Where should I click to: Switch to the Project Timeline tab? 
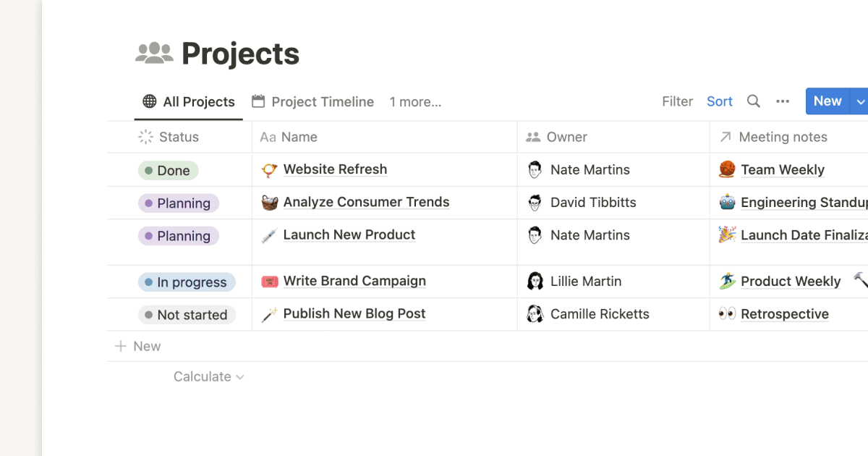(321, 101)
